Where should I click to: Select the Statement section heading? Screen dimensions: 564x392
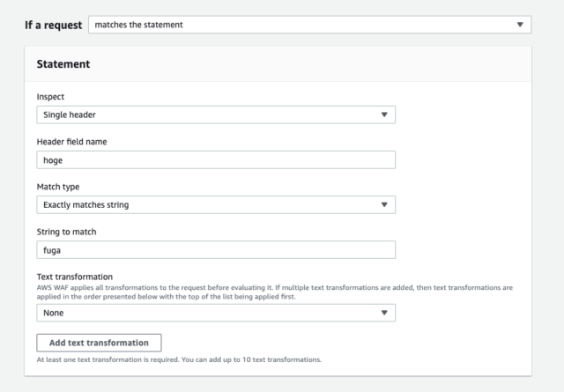point(63,64)
